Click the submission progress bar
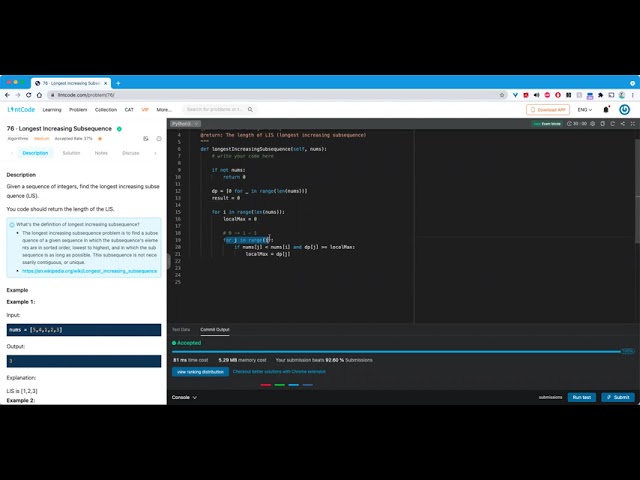The width and height of the screenshot is (640, 480). pos(396,351)
